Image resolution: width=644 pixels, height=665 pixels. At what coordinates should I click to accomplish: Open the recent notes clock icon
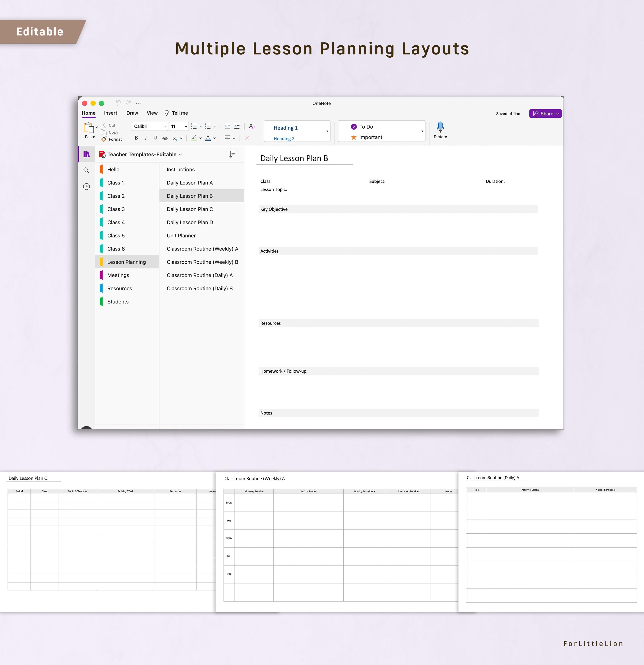click(86, 187)
